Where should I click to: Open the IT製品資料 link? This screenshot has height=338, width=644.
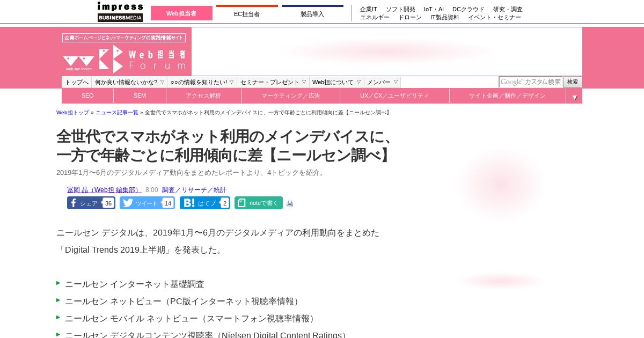(445, 17)
